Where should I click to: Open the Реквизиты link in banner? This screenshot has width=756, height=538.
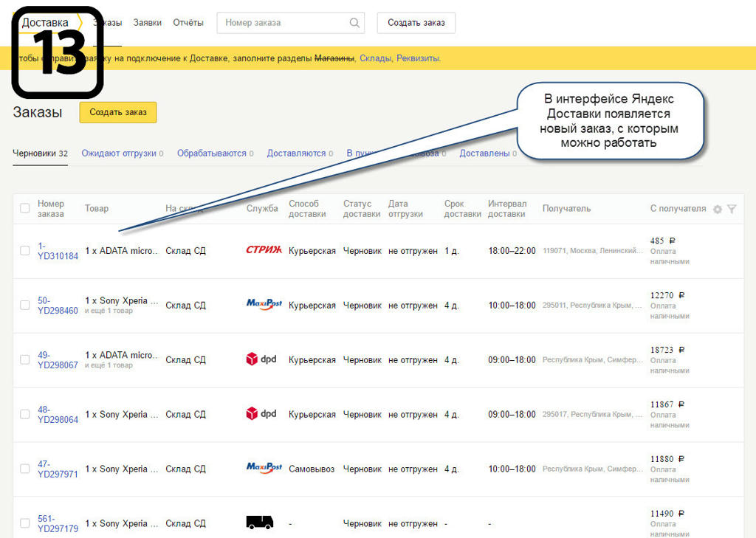(x=418, y=58)
